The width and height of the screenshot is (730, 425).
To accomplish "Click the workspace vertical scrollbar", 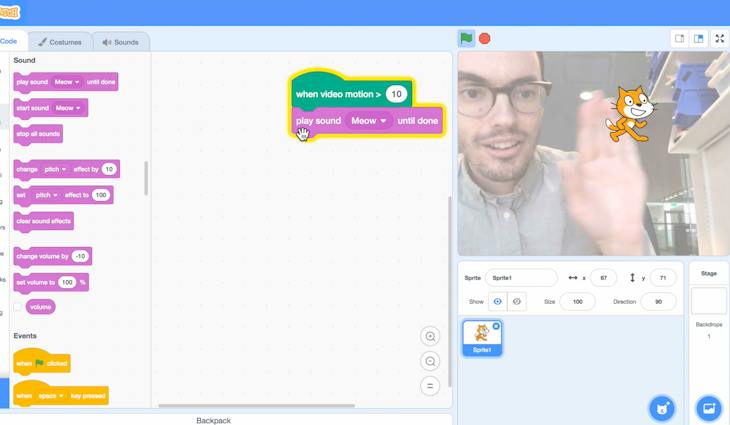I will 450,291.
